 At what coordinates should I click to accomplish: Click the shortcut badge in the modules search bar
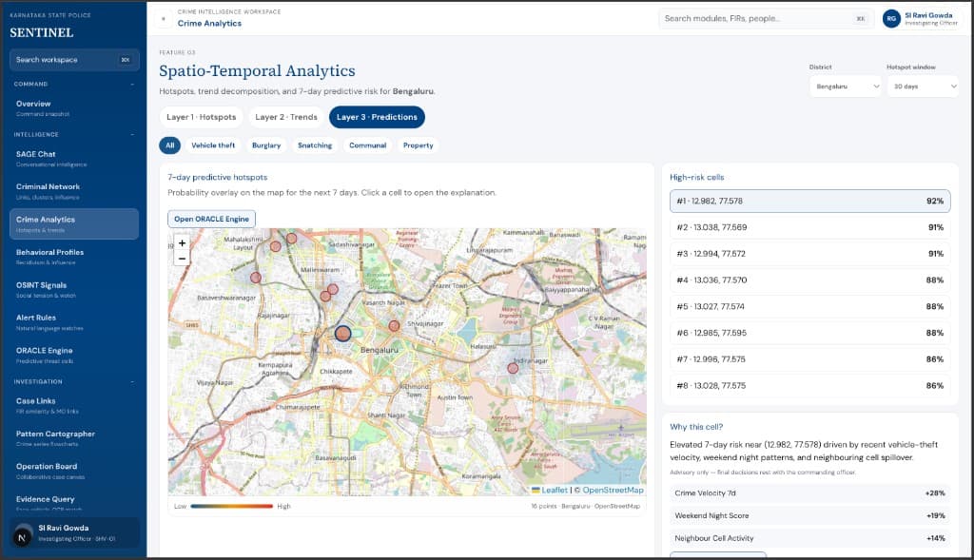click(860, 19)
